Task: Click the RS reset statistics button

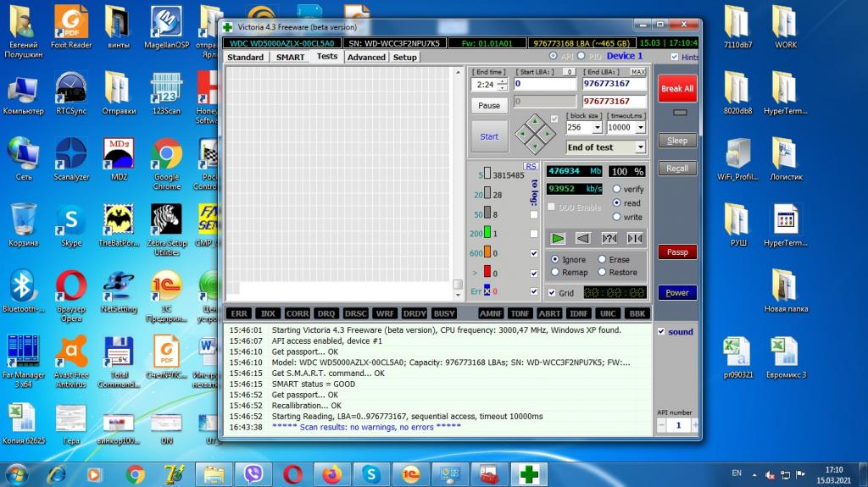Action: pyautogui.click(x=531, y=166)
